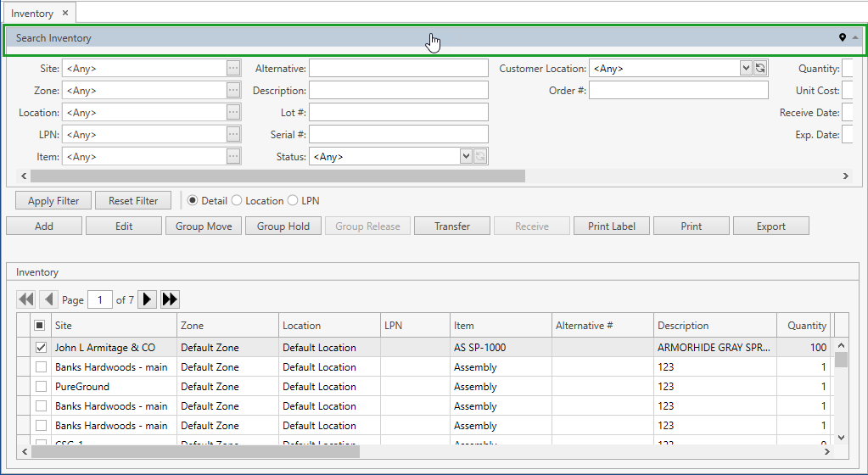Uncheck the John L Armitage & CO row
Viewport: 868px width, 475px height.
[x=40, y=348]
